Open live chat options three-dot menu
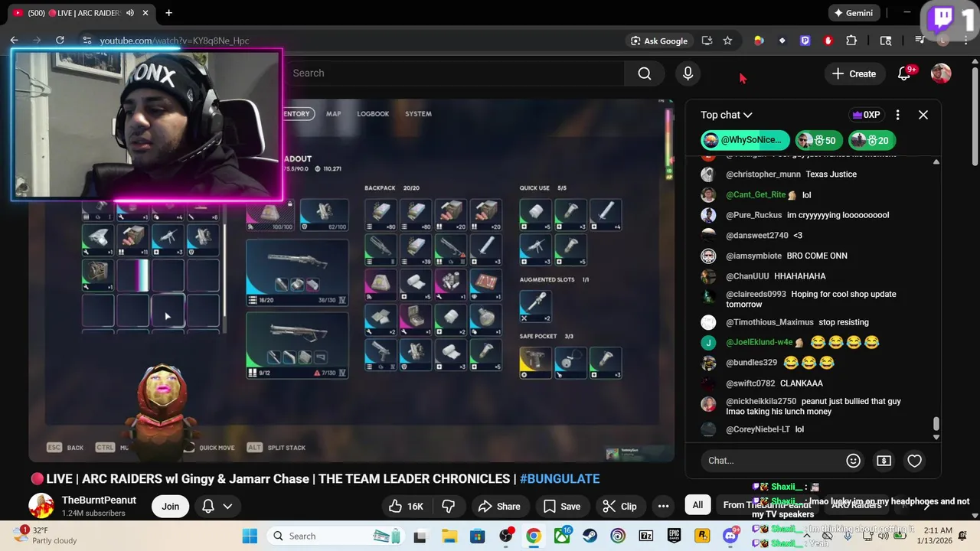The width and height of the screenshot is (980, 551). pos(897,115)
